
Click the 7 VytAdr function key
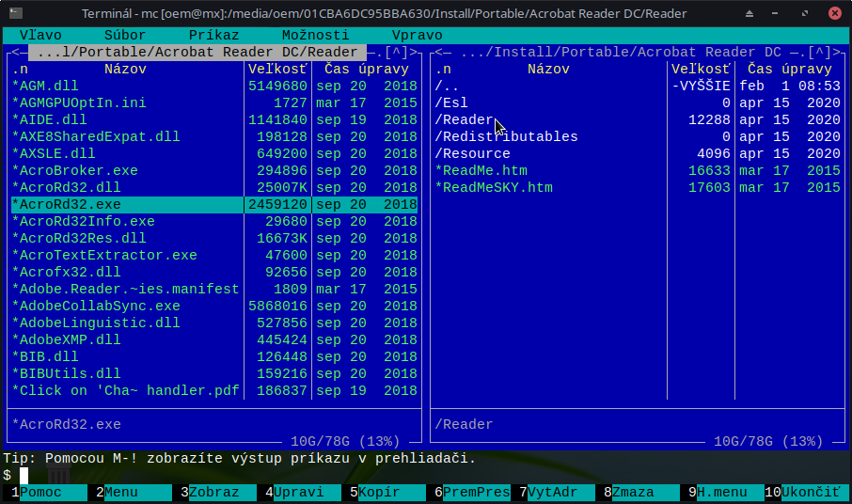(x=553, y=493)
